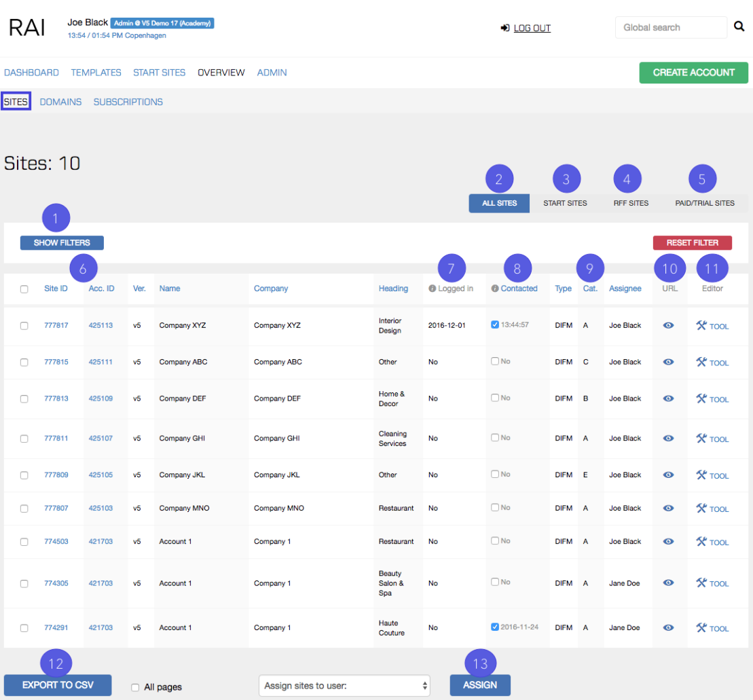Open the URL preview eye icon for Company XYZ
The width and height of the screenshot is (753, 700).
pyautogui.click(x=669, y=325)
